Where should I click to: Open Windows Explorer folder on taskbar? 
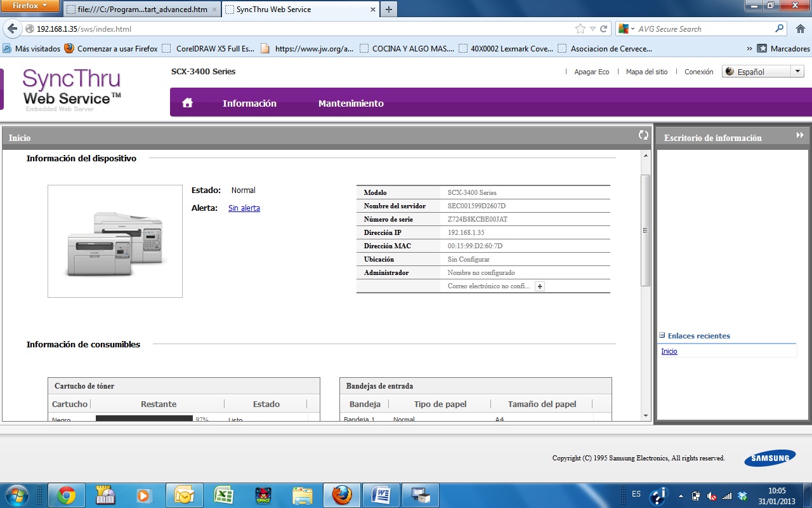pos(303,495)
